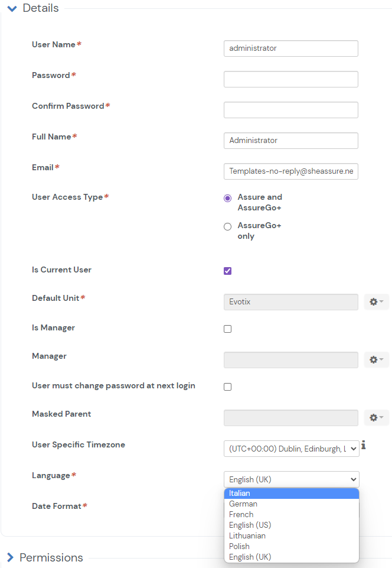The width and height of the screenshot is (392, 568).
Task: Collapse the Details section chevron
Action: (12, 9)
